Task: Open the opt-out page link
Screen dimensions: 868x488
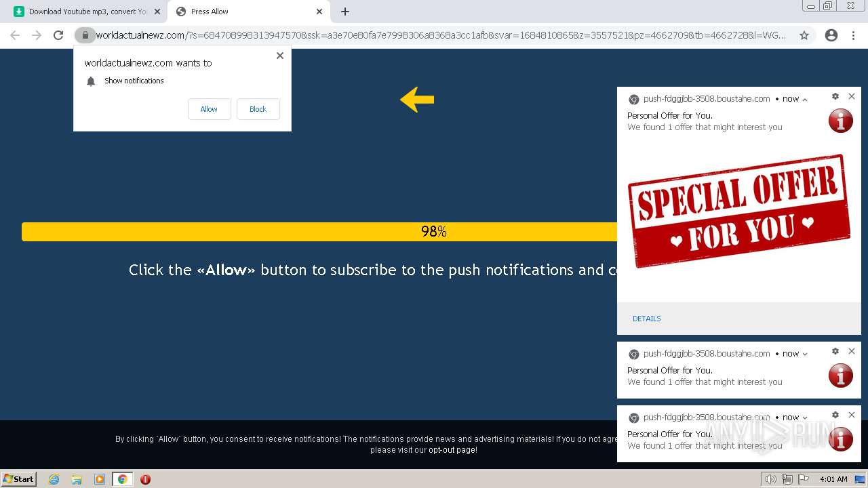Action: point(452,450)
